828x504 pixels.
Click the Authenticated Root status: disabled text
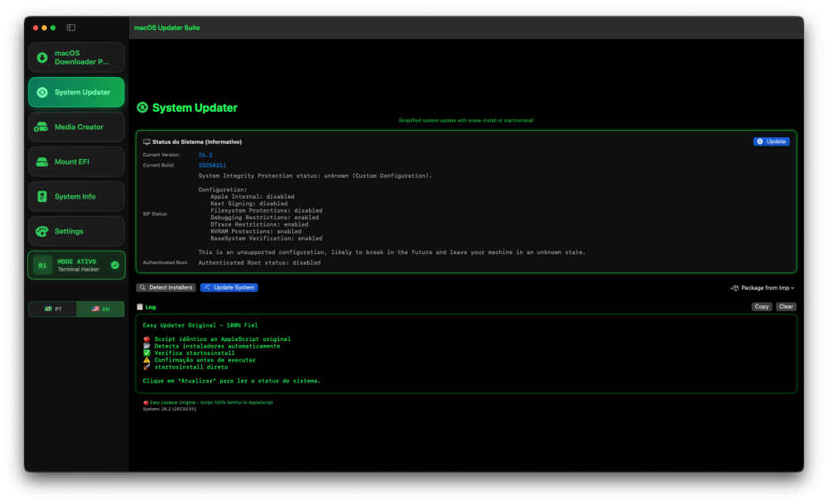pyautogui.click(x=259, y=263)
